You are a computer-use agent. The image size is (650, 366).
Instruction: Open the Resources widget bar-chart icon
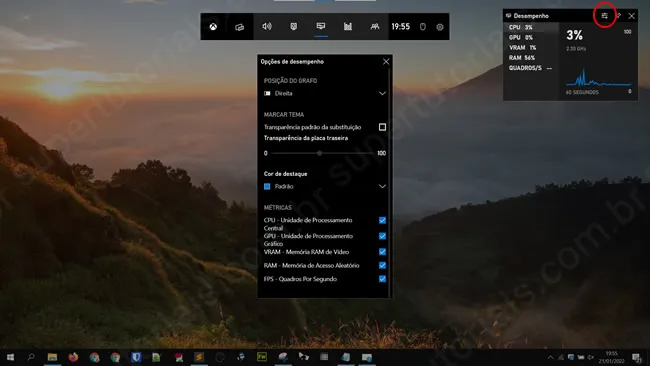pyautogui.click(x=348, y=27)
